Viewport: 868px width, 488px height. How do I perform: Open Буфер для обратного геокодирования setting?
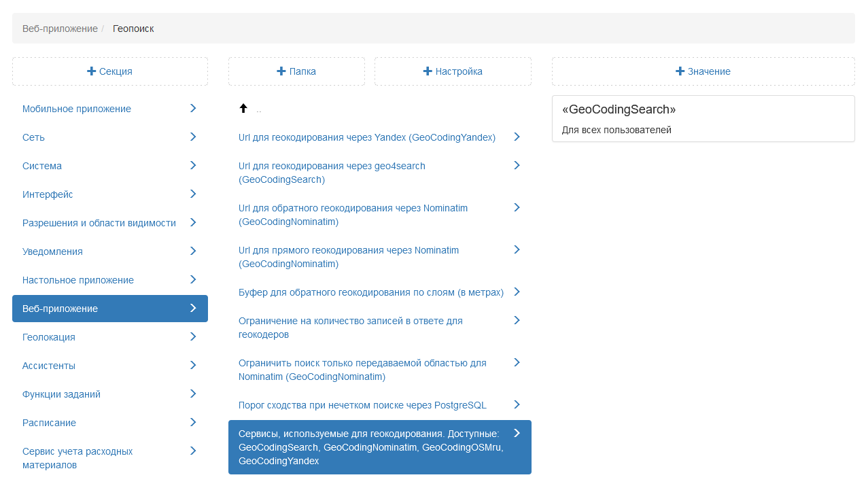pyautogui.click(x=371, y=292)
